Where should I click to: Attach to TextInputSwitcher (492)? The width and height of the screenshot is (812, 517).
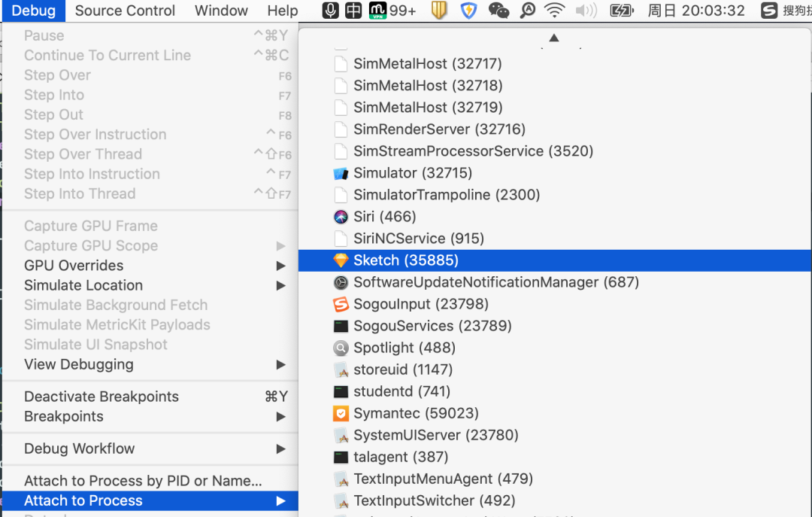(x=555, y=500)
